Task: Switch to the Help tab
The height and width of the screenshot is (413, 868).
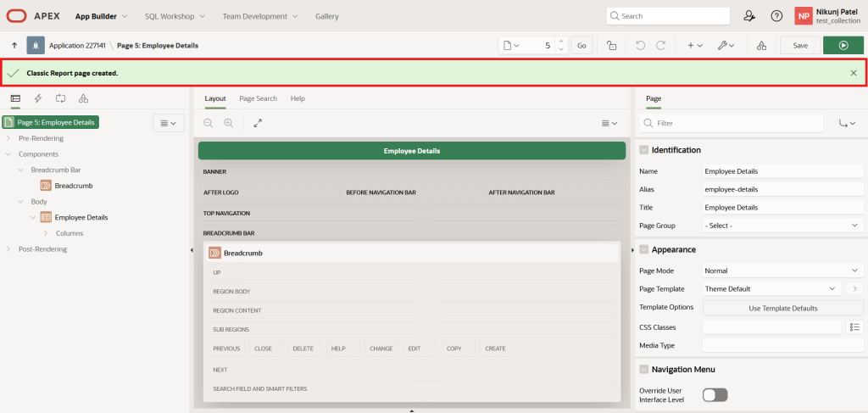Action: 298,98
